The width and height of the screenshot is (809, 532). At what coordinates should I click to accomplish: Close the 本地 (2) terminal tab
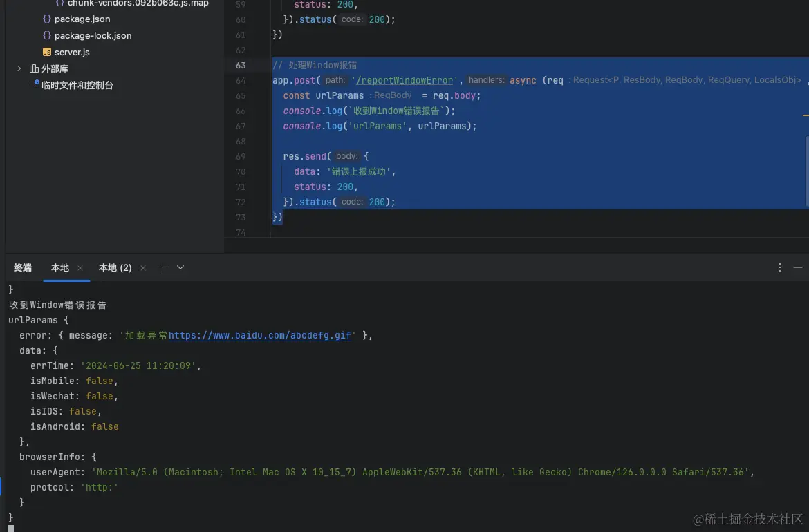143,268
